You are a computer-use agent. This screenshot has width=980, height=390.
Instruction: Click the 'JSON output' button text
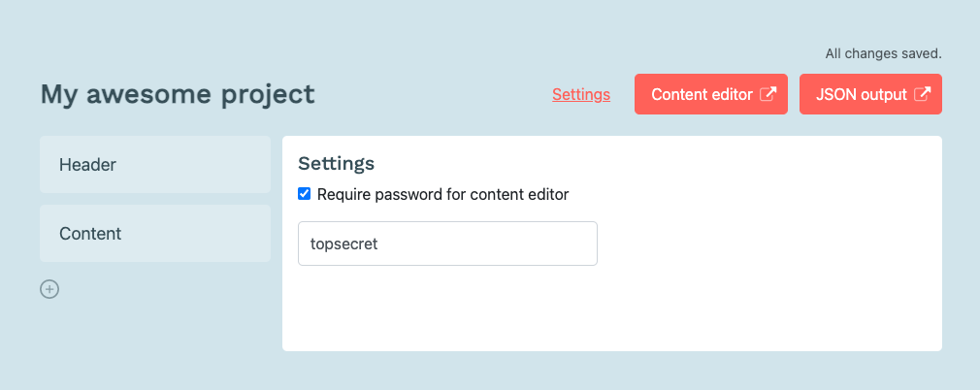click(x=862, y=94)
